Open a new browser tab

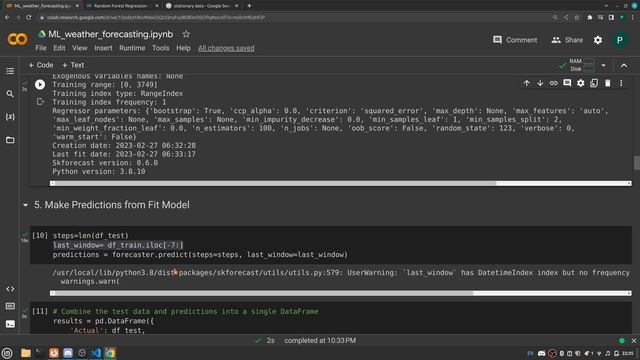(249, 6)
